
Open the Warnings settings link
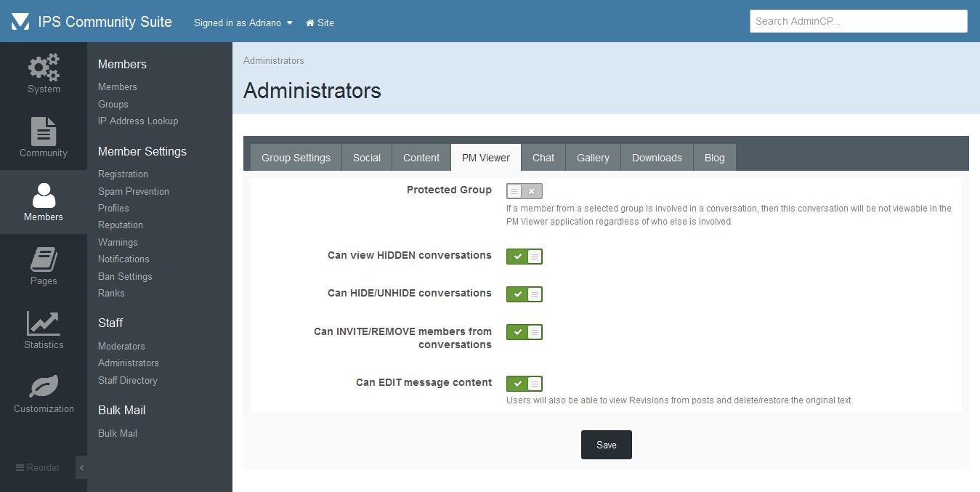tap(118, 242)
